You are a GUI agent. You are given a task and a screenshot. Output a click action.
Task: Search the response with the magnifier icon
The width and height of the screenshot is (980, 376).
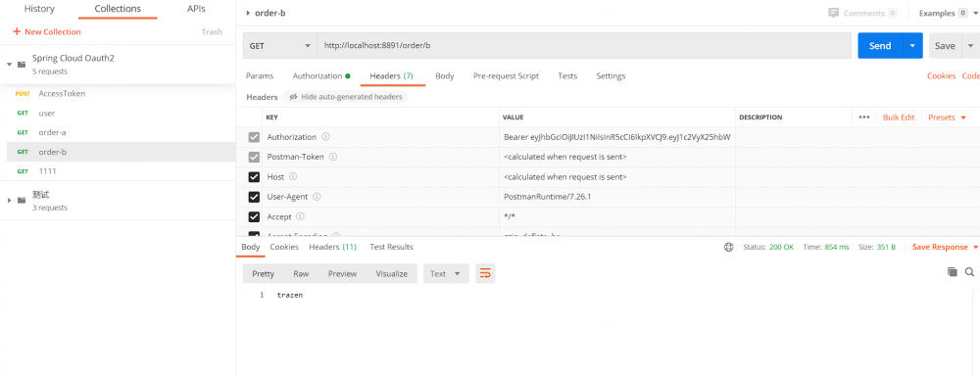click(969, 271)
